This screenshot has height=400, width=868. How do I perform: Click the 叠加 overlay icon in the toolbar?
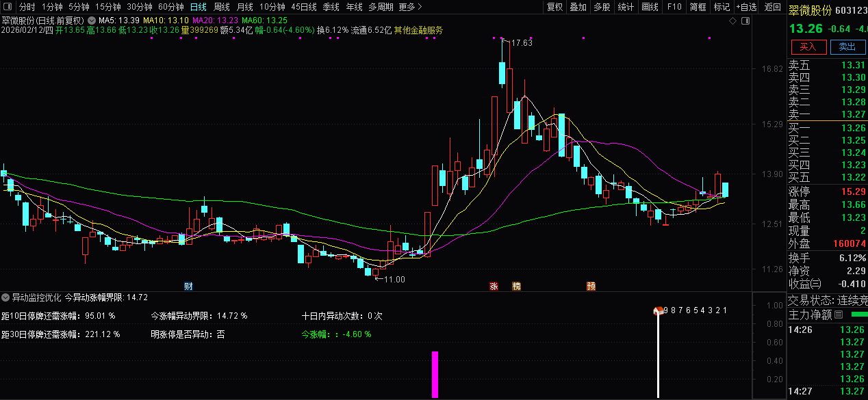(577, 7)
